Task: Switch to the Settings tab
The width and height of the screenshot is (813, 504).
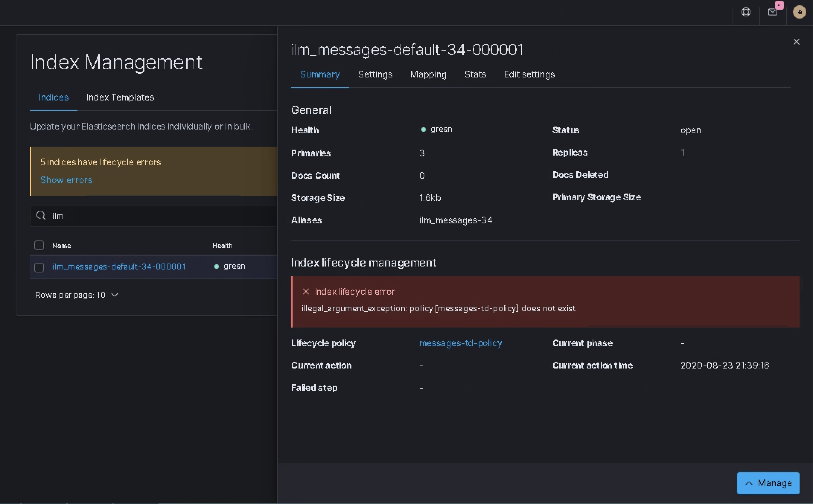Action: point(375,74)
